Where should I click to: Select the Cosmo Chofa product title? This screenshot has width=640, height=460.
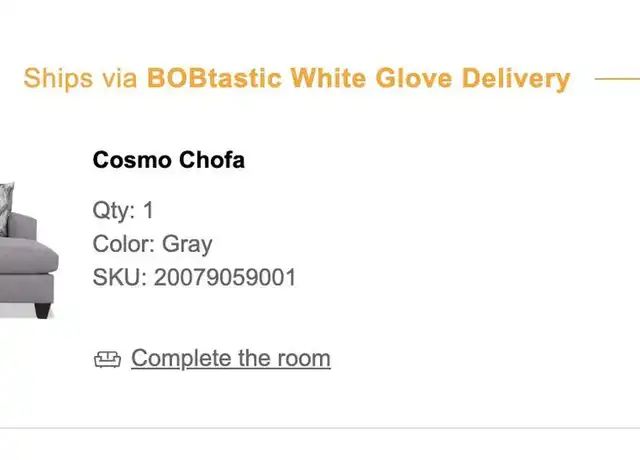pos(169,160)
